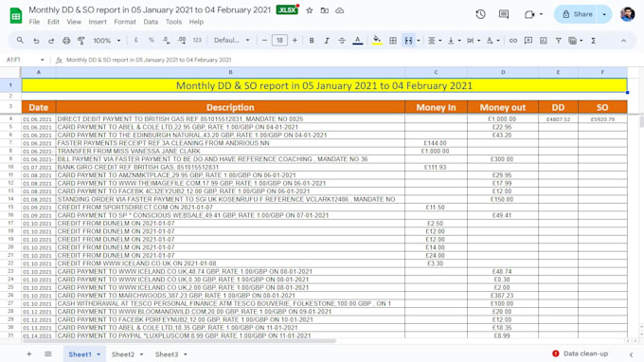Open text rotation dropdown
Viewport: 644px width, 362px height.
pos(492,41)
